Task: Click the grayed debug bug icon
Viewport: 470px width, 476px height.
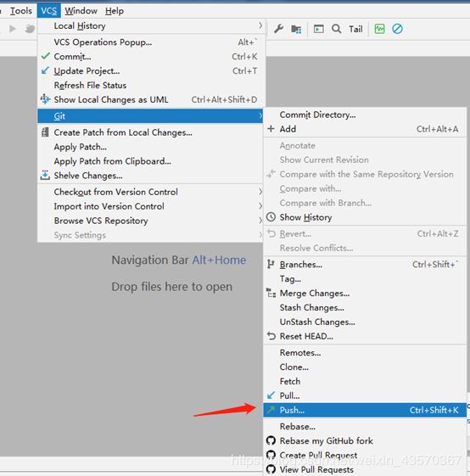Action: click(x=30, y=29)
